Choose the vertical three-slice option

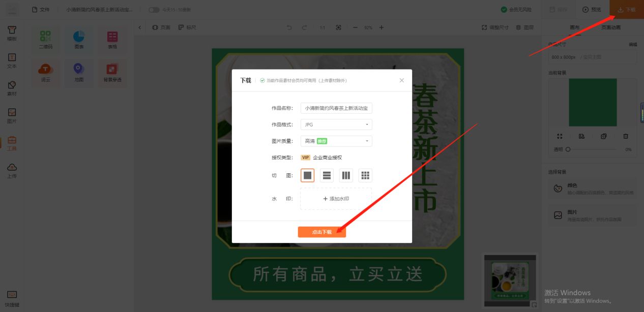pos(346,175)
